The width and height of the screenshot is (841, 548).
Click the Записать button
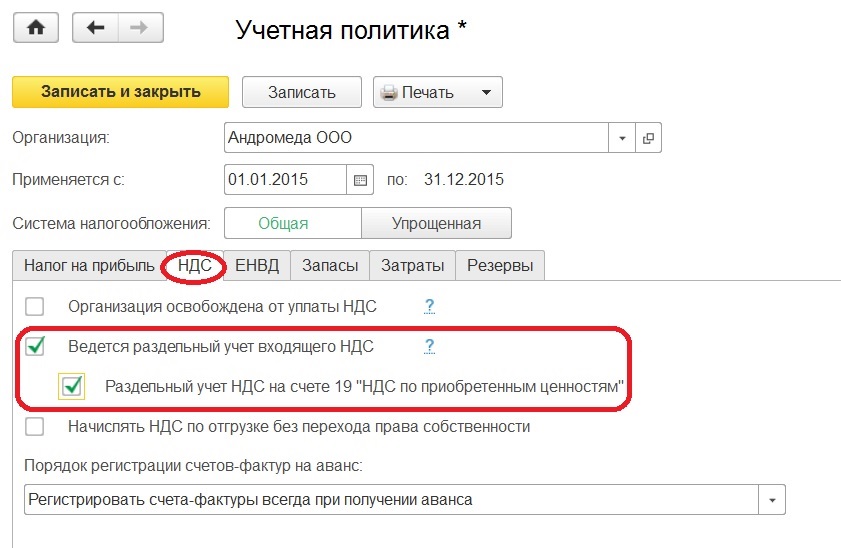pos(301,92)
